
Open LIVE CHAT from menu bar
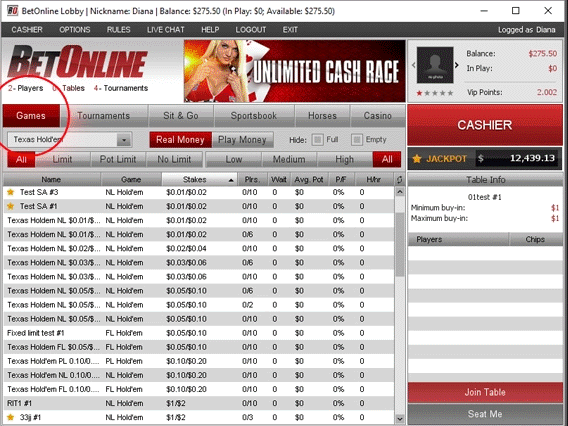coord(166,30)
